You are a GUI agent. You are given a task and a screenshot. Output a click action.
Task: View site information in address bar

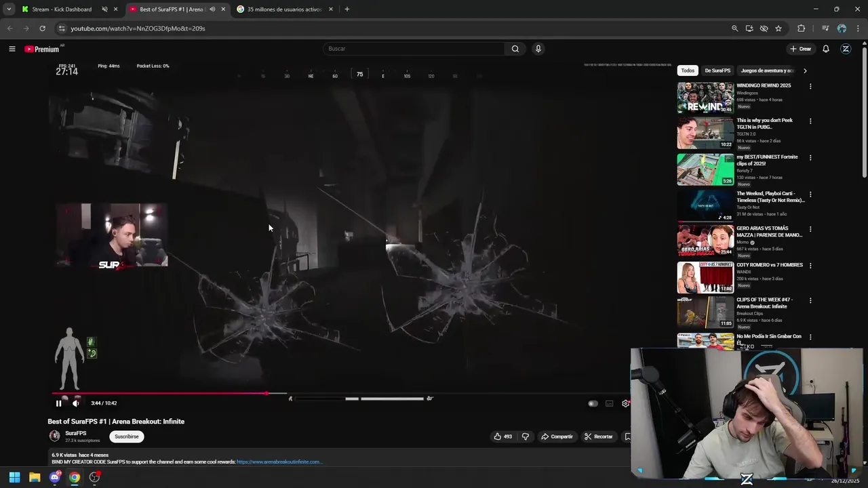(62, 28)
